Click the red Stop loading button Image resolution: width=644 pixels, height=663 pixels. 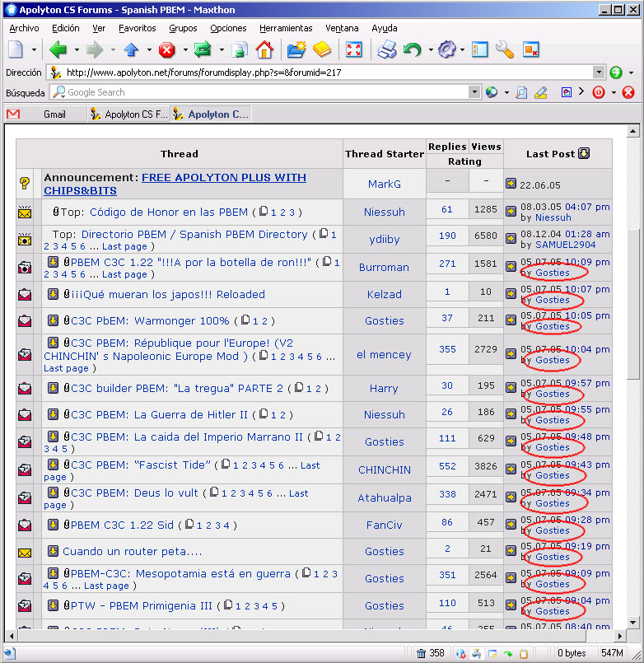click(167, 50)
